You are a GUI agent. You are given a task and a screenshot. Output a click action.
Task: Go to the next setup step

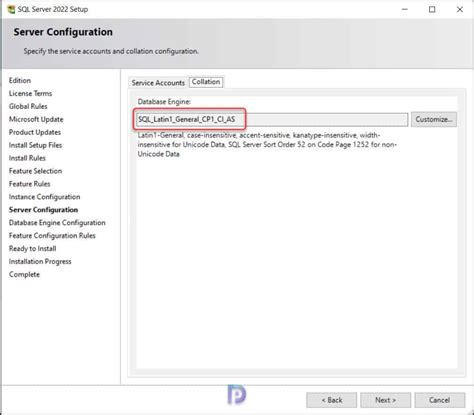[385, 400]
